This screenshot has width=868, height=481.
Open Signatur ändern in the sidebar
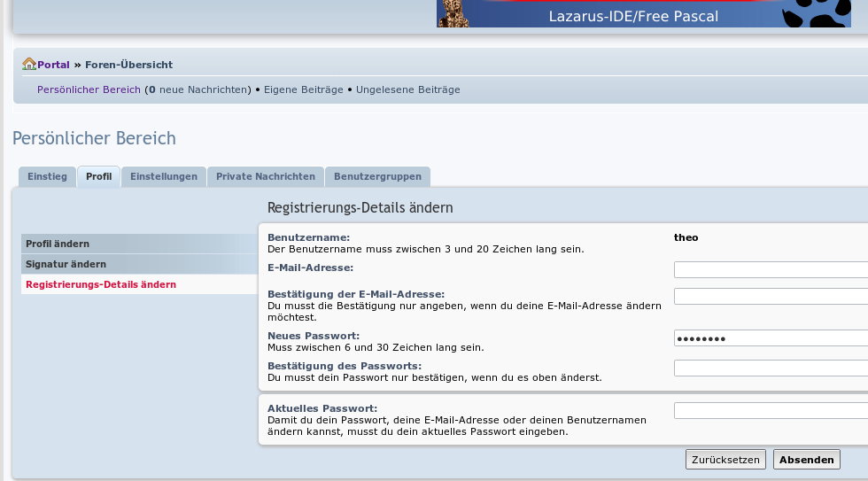[x=66, y=264]
